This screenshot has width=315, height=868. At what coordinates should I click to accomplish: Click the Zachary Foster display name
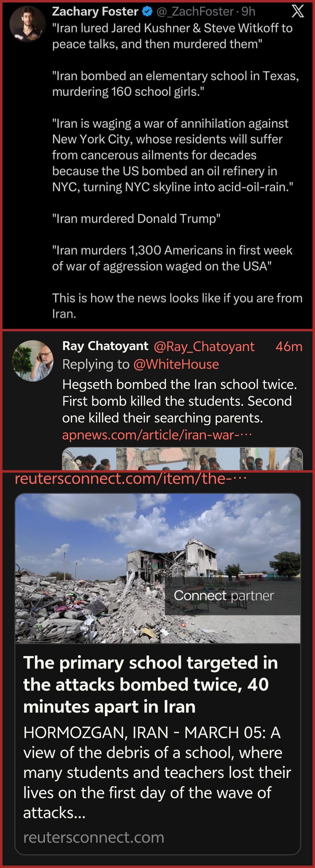[95, 12]
